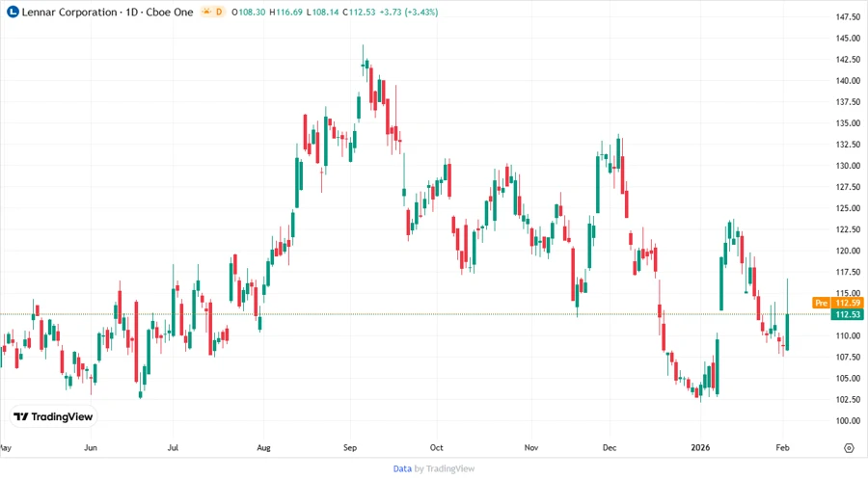
Task: Click the O108.30 open value
Action: tap(248, 12)
